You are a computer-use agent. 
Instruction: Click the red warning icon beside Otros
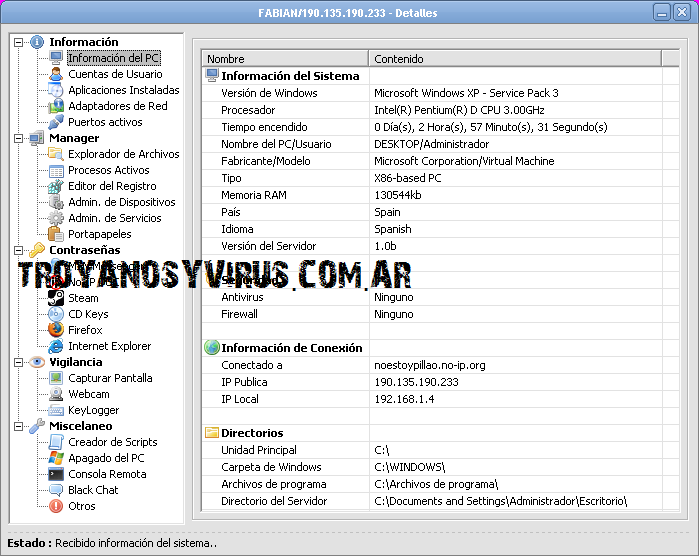point(56,506)
